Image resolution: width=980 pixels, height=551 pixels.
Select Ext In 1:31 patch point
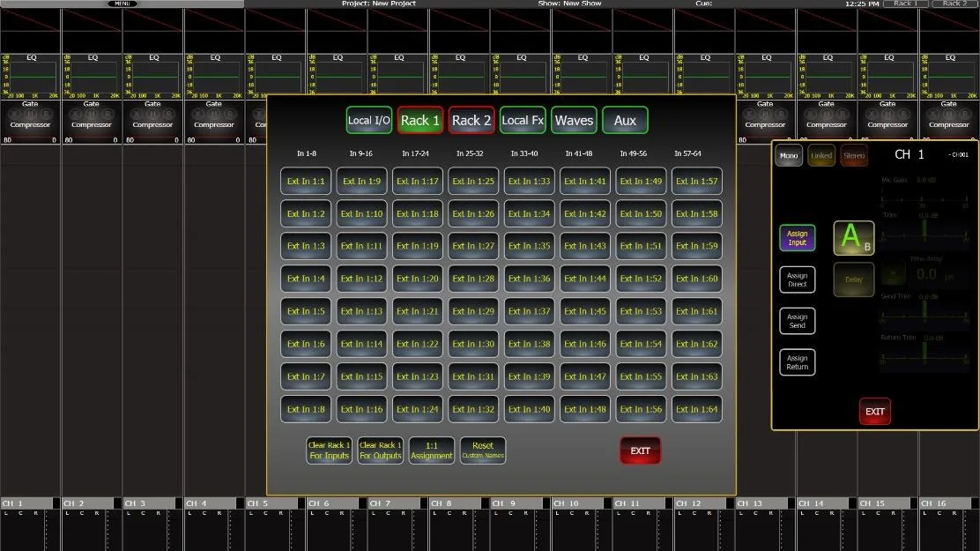click(473, 376)
